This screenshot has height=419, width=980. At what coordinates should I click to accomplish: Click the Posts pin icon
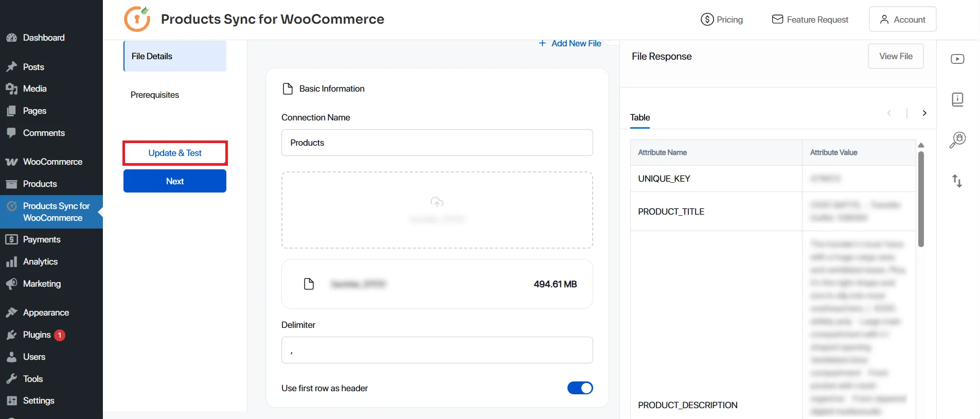[x=11, y=67]
